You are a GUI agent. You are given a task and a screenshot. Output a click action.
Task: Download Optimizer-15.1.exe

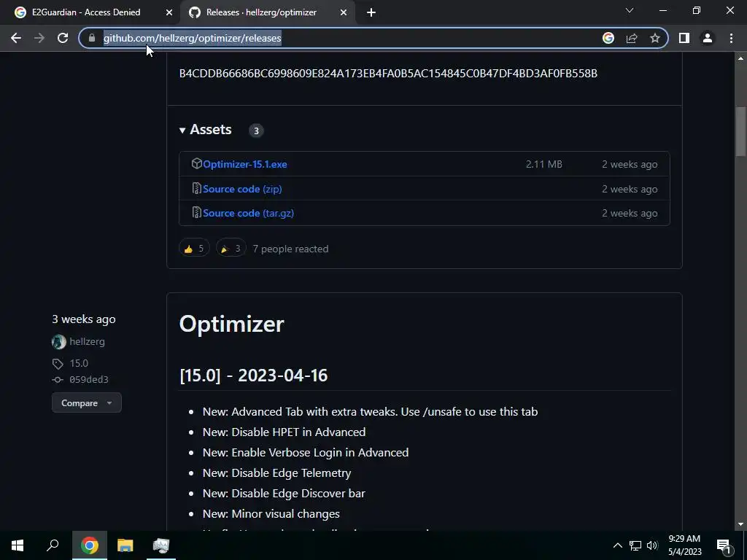(245, 164)
